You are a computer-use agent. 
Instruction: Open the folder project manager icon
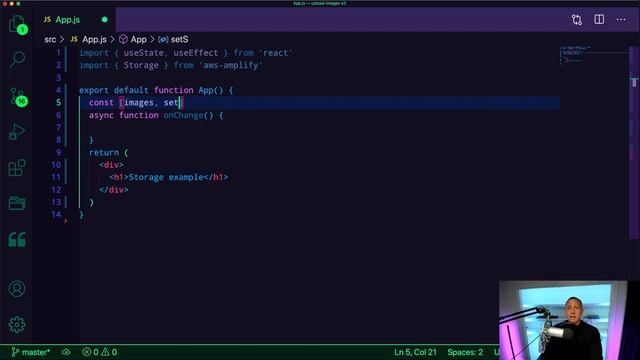[x=17, y=203]
